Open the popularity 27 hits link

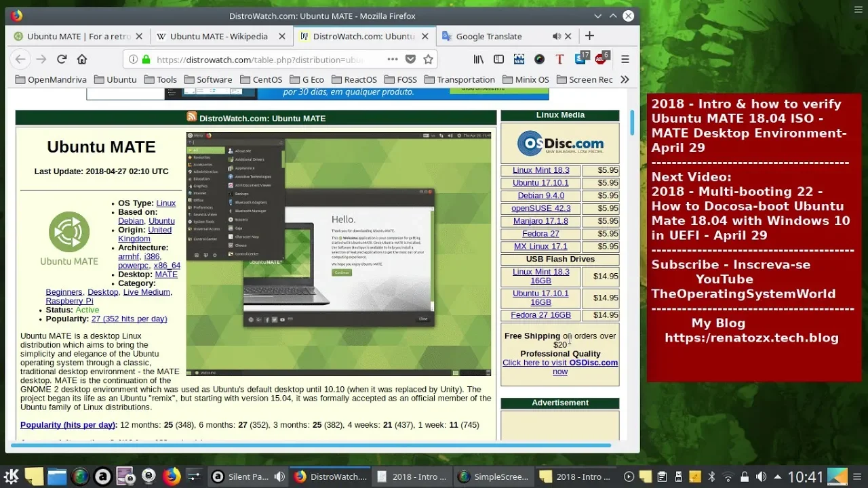click(129, 319)
